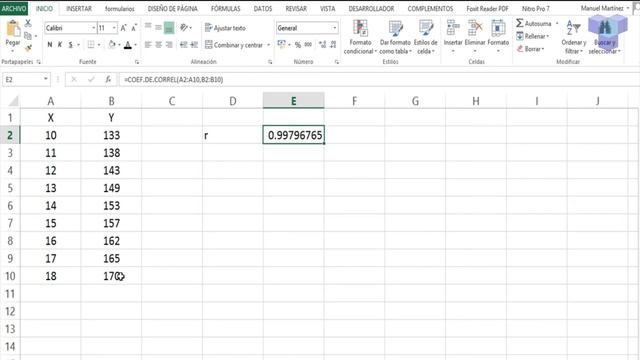Image resolution: width=640 pixels, height=360 pixels.
Task: Decrease font size with the smaller A icon
Action: pos(133,28)
